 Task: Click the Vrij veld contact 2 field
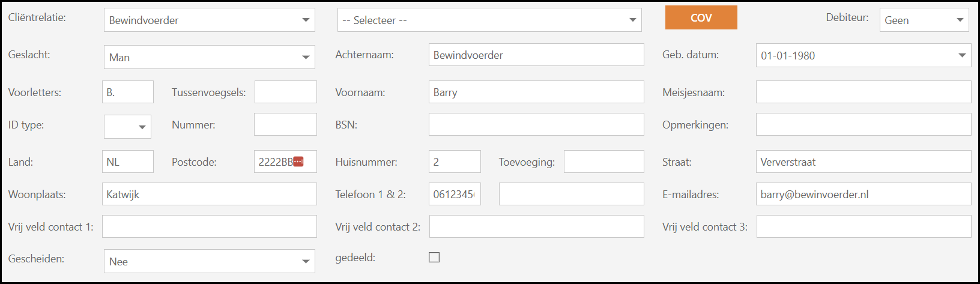pyautogui.click(x=536, y=226)
